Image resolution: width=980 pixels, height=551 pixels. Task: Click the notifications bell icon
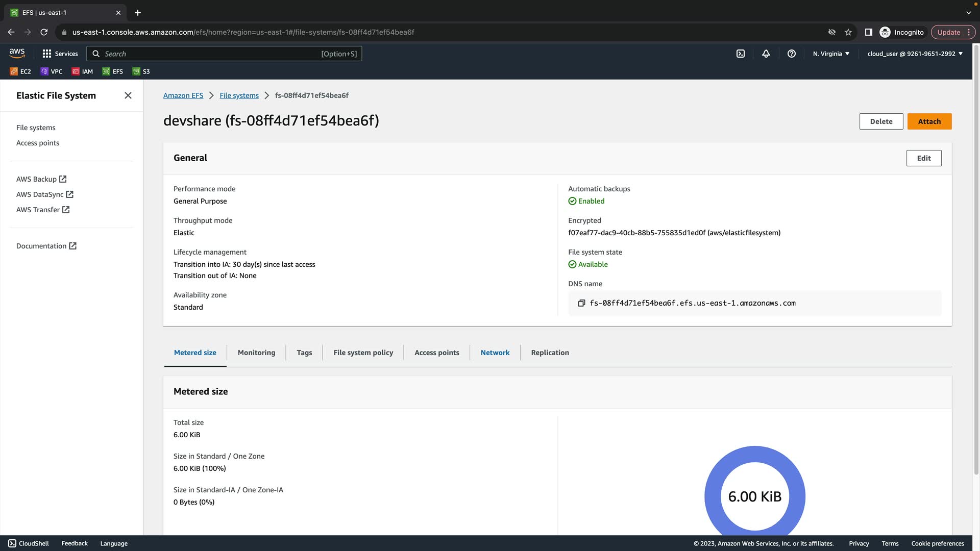(x=766, y=54)
